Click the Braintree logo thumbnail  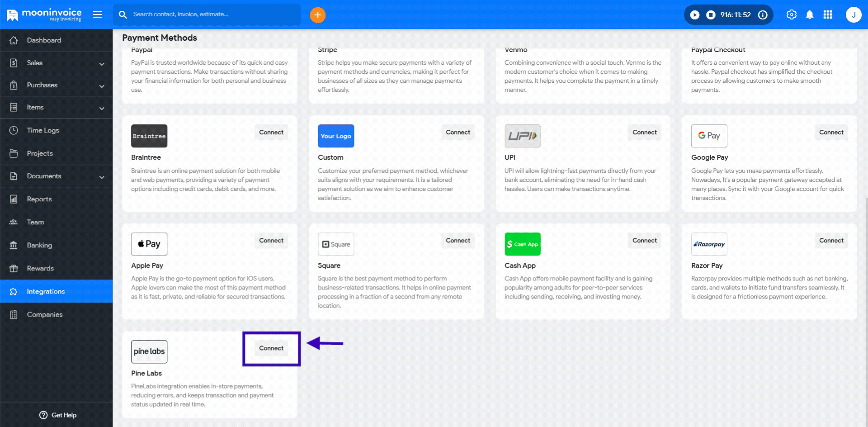pos(149,136)
